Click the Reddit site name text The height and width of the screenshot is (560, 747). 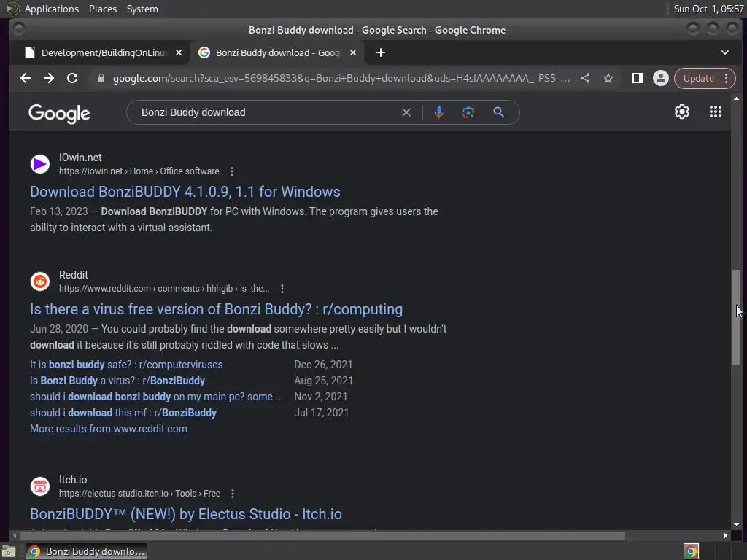point(74,275)
